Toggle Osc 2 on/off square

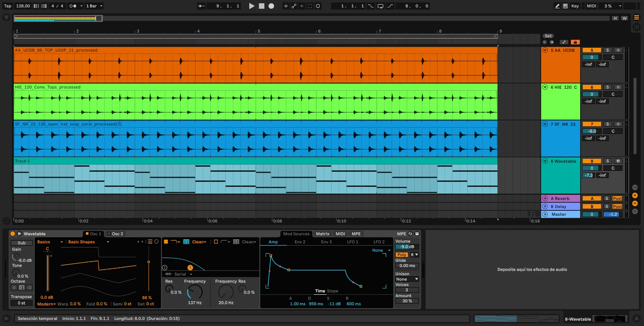tap(109, 234)
